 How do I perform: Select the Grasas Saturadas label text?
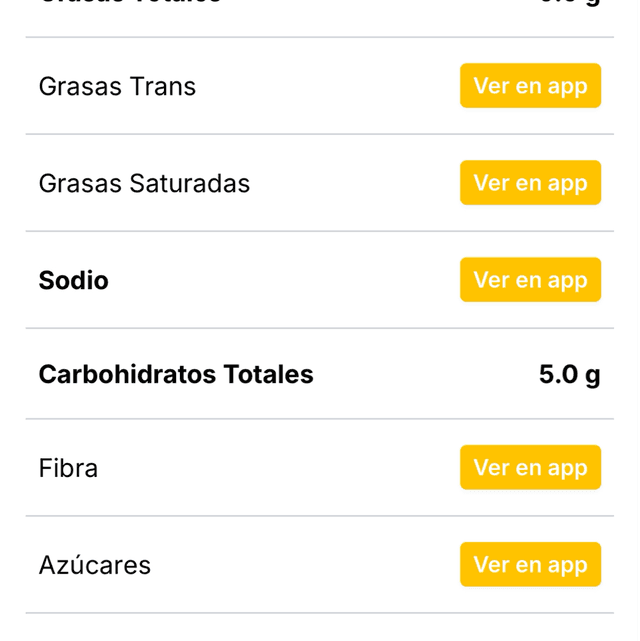point(144,184)
